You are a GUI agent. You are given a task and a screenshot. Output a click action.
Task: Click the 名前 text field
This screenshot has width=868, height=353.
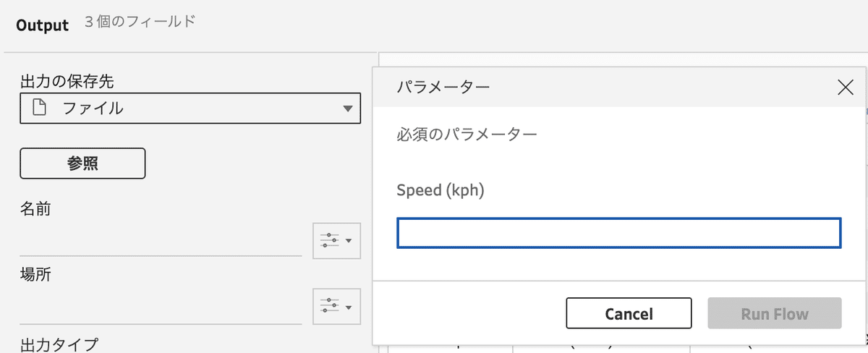(161, 242)
